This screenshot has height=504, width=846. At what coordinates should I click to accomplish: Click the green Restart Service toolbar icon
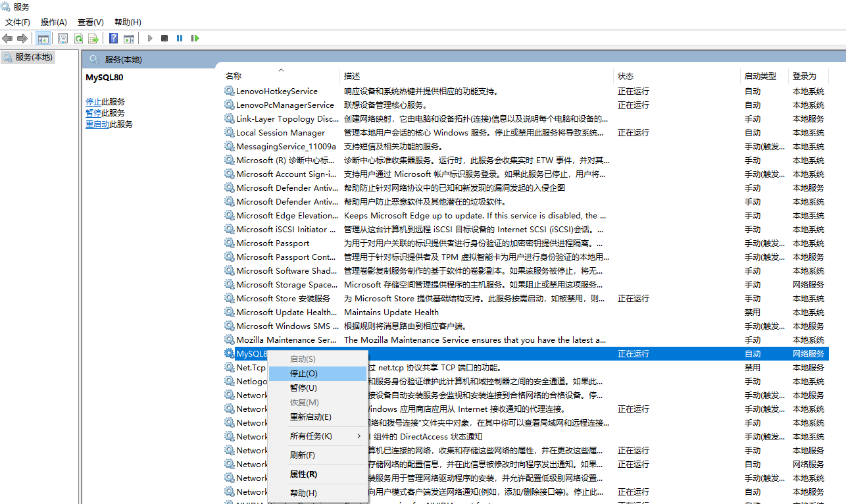195,38
